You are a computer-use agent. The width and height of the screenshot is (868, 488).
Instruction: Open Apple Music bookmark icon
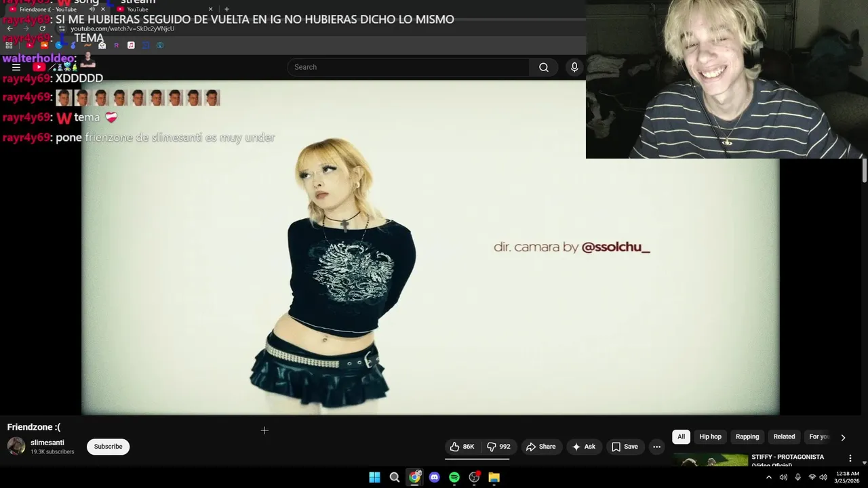coord(131,45)
